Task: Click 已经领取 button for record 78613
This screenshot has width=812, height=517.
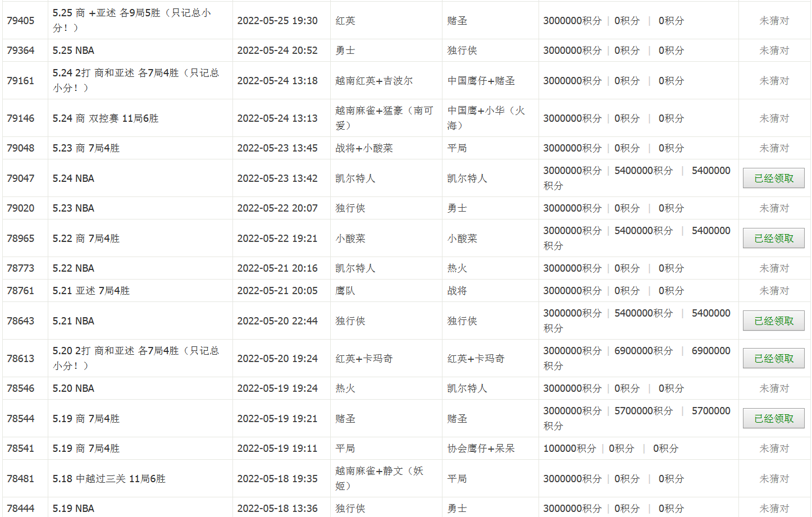Action: pos(773,358)
